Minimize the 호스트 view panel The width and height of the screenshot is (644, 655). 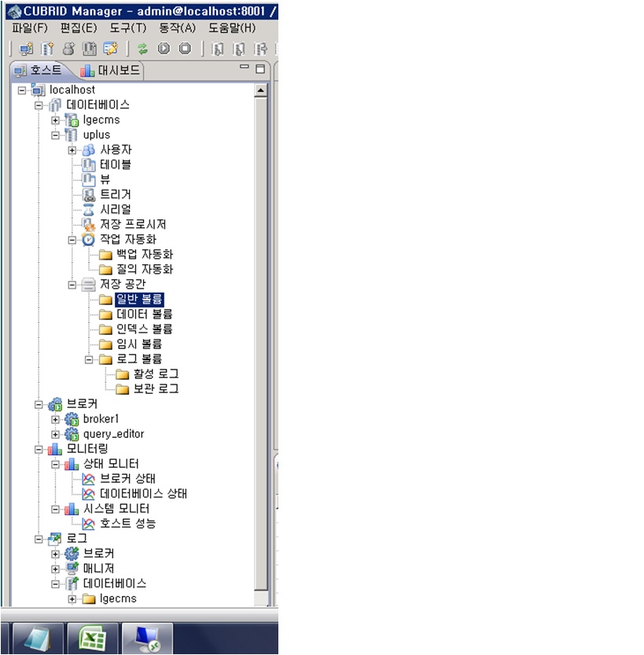[245, 67]
